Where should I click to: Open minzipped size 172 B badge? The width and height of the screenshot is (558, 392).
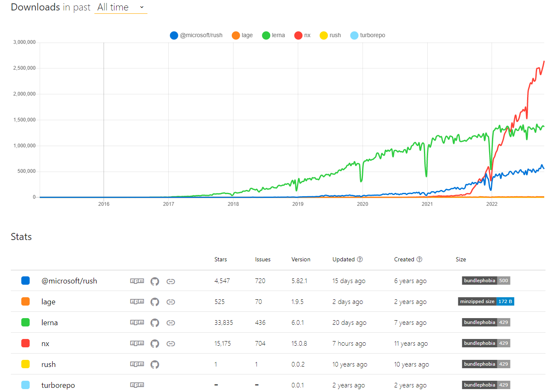[486, 301]
